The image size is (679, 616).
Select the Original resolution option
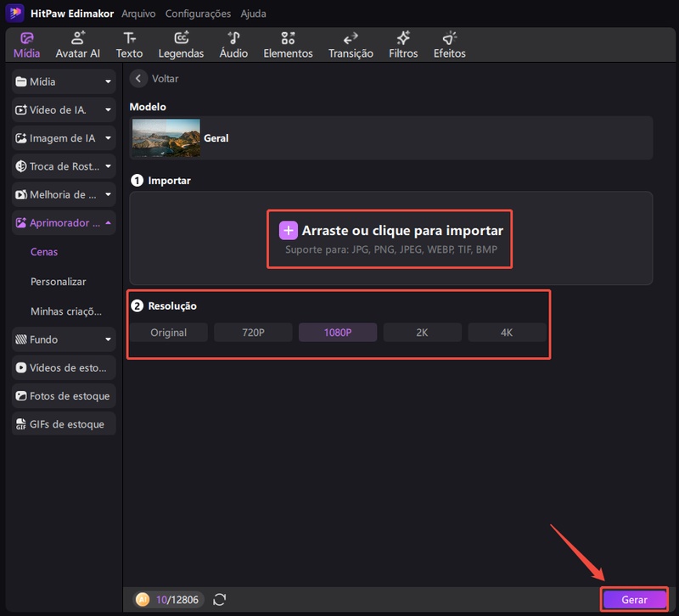pos(169,333)
